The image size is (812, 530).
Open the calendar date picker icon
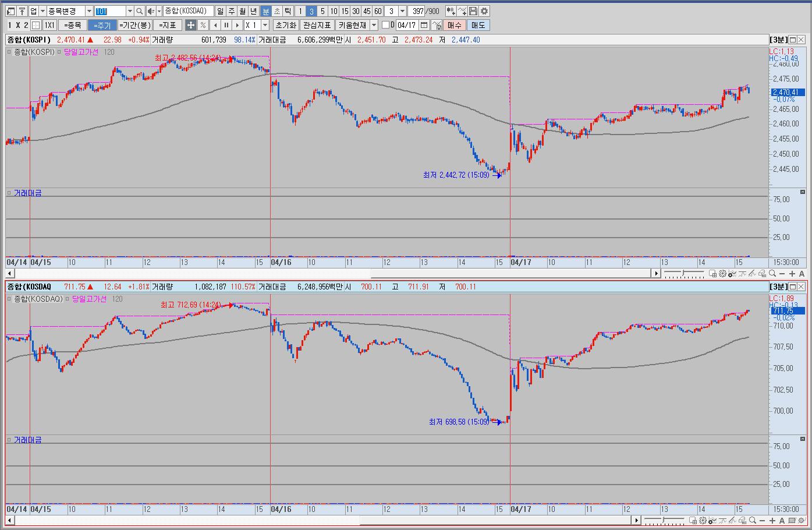tap(424, 25)
